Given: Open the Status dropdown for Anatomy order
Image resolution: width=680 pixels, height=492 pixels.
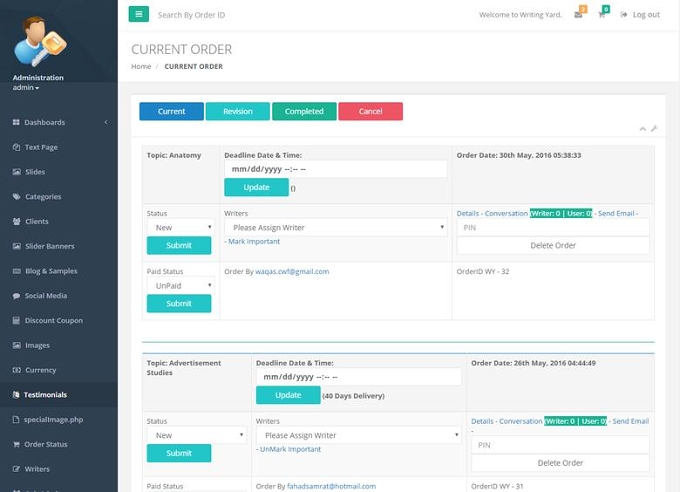Looking at the screenshot, I should (x=180, y=227).
